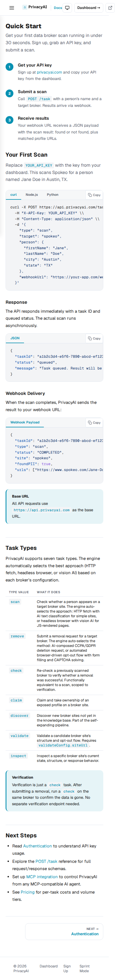Open the Authentication docs link in Next Steps
Screen dimensions: 115x980
(37, 846)
